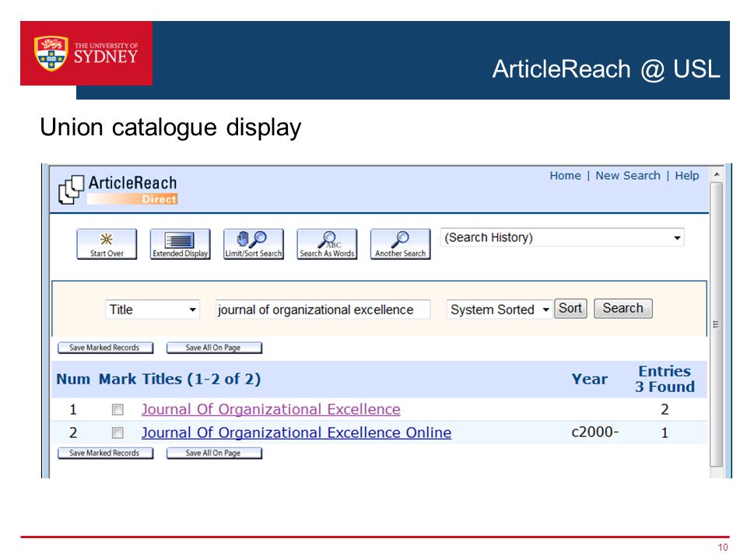
Task: Start Another Search
Action: tap(400, 243)
